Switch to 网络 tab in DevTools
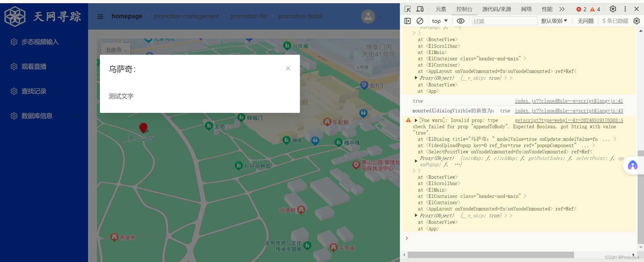644x262 pixels. (526, 9)
